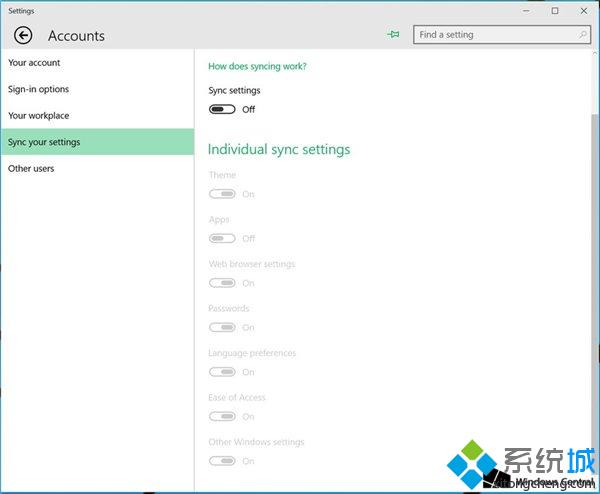Toggle the Other Windows settings switch

coord(222,461)
